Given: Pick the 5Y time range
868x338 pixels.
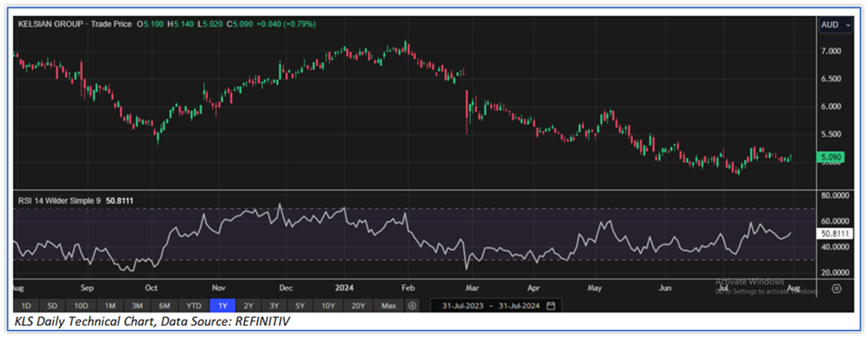Looking at the screenshot, I should point(300,306).
